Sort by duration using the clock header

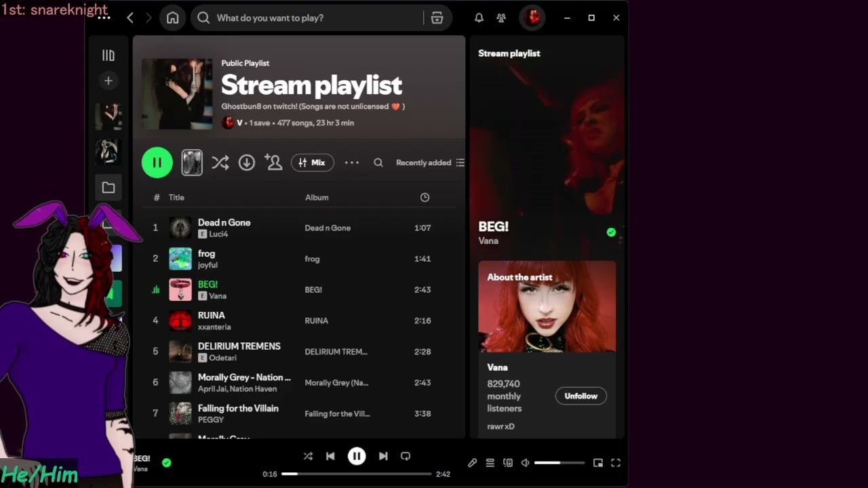pyautogui.click(x=425, y=197)
